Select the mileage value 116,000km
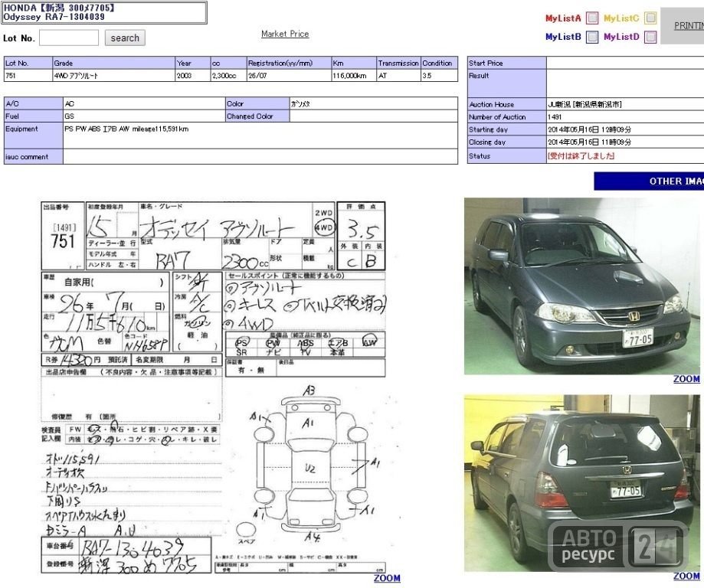 349,76
